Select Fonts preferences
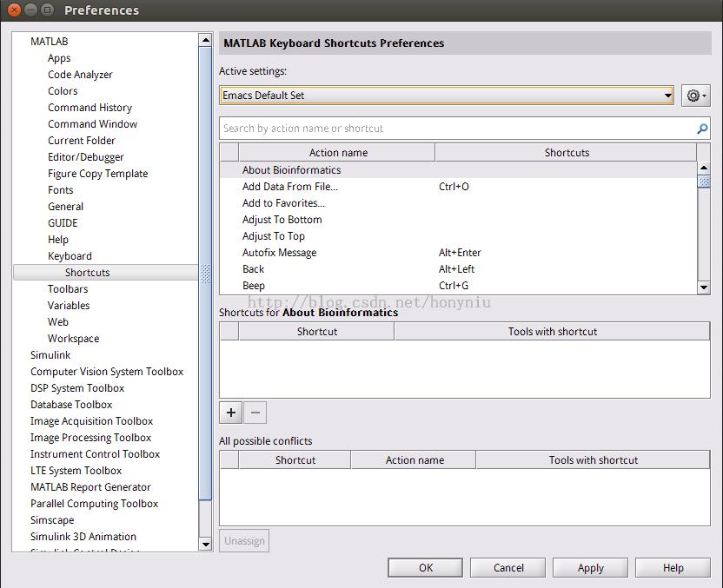Viewport: 723px width, 588px height. [61, 190]
